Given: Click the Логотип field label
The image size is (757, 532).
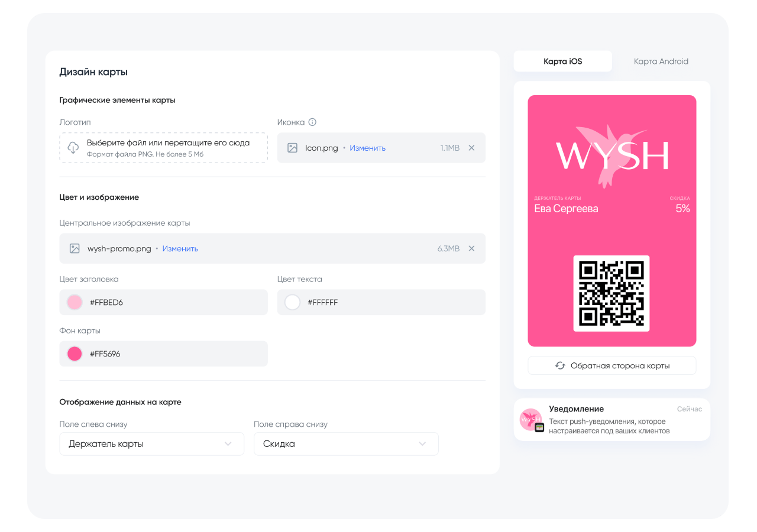Looking at the screenshot, I should pyautogui.click(x=75, y=122).
